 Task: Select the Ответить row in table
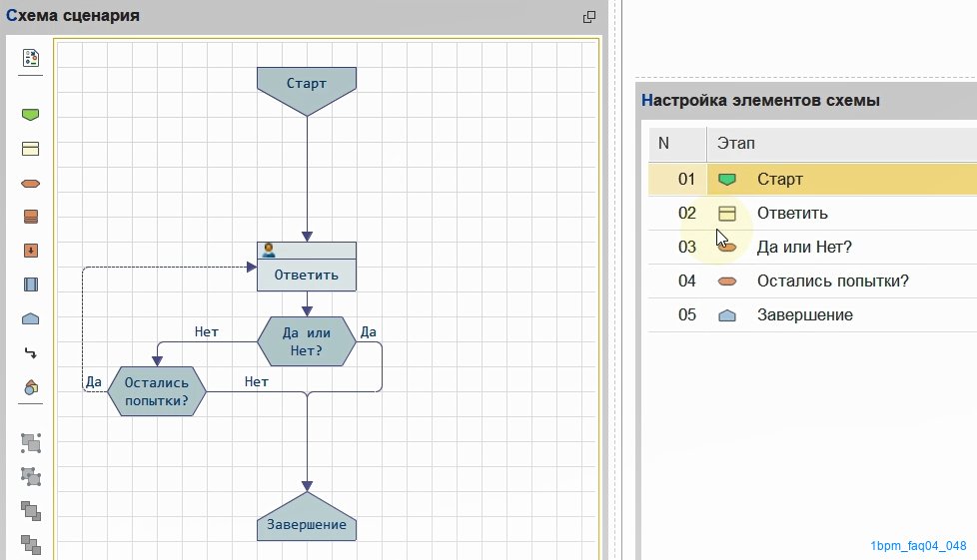812,213
